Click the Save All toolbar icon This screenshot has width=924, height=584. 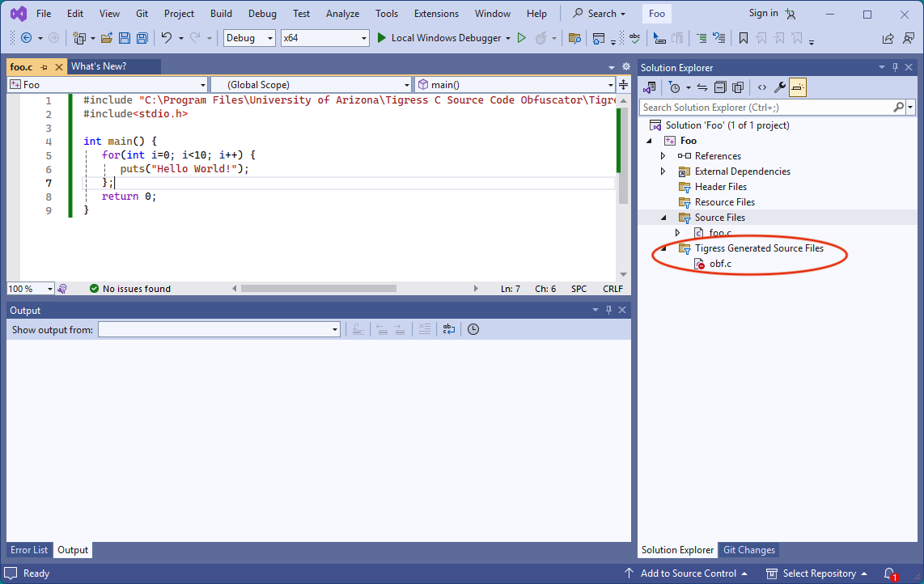click(x=142, y=38)
